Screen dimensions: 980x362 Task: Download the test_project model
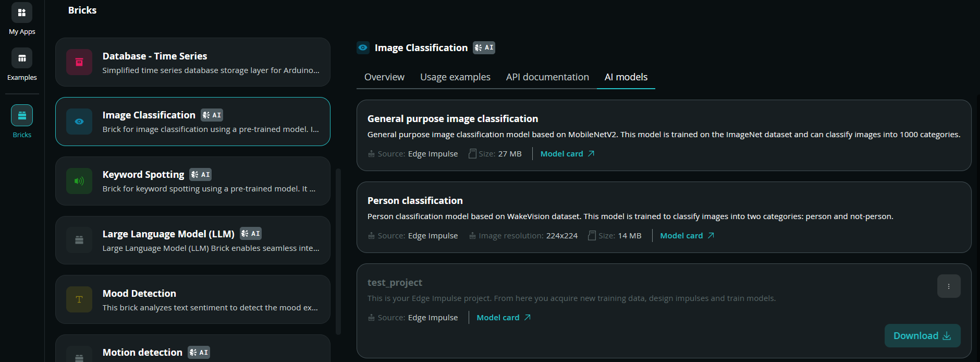923,336
